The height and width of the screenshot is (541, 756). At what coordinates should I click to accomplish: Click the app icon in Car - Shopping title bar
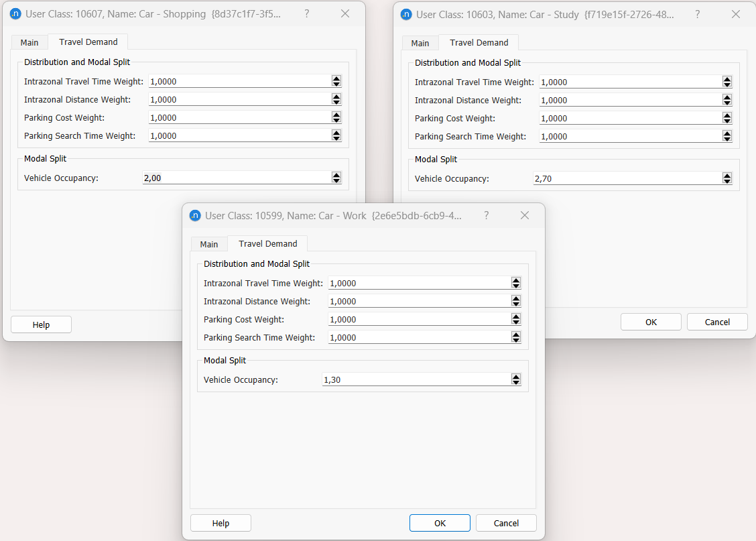point(15,13)
